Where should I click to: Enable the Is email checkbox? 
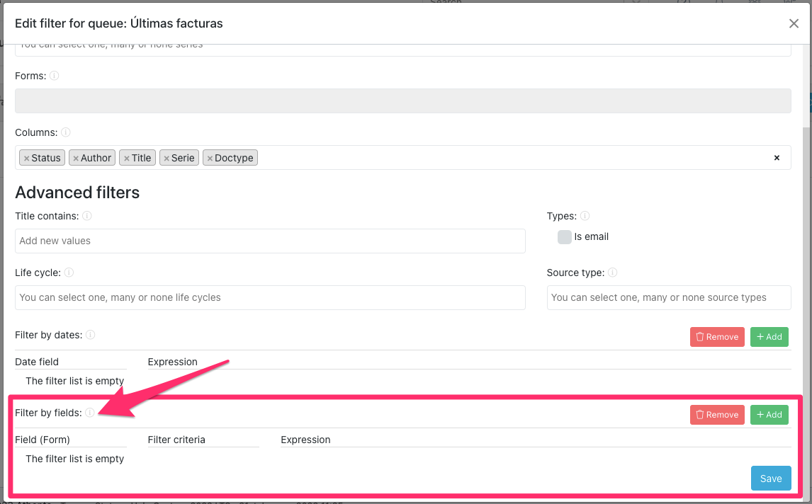tap(565, 237)
